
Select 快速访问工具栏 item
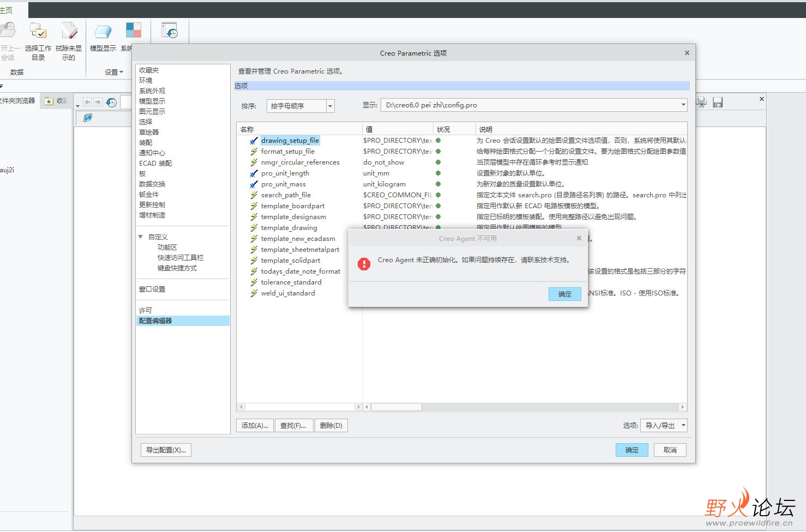181,258
